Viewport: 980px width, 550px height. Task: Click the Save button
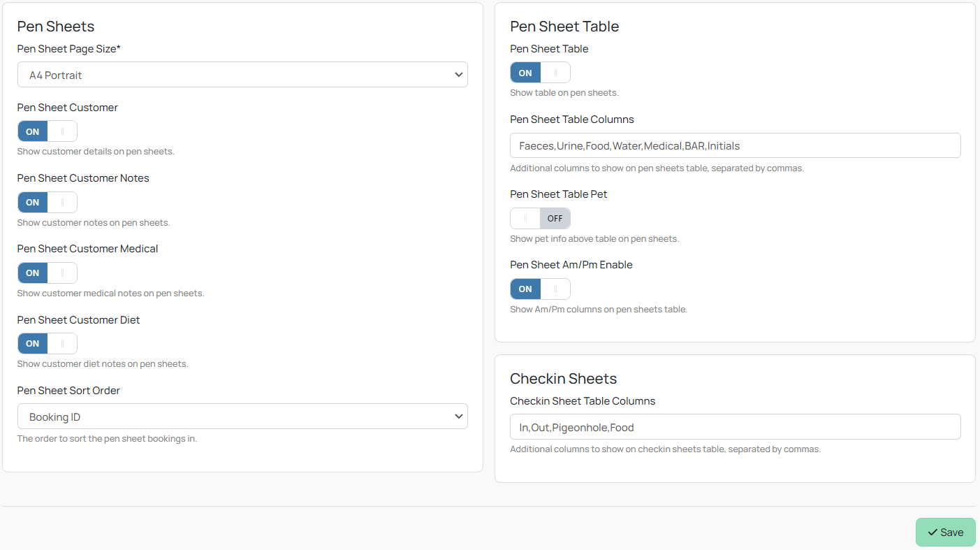click(x=945, y=532)
